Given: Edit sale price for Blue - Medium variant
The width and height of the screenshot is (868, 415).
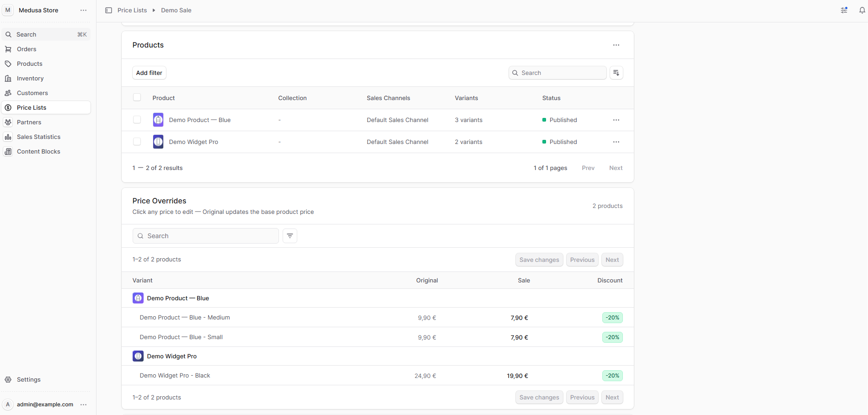Looking at the screenshot, I should [519, 318].
